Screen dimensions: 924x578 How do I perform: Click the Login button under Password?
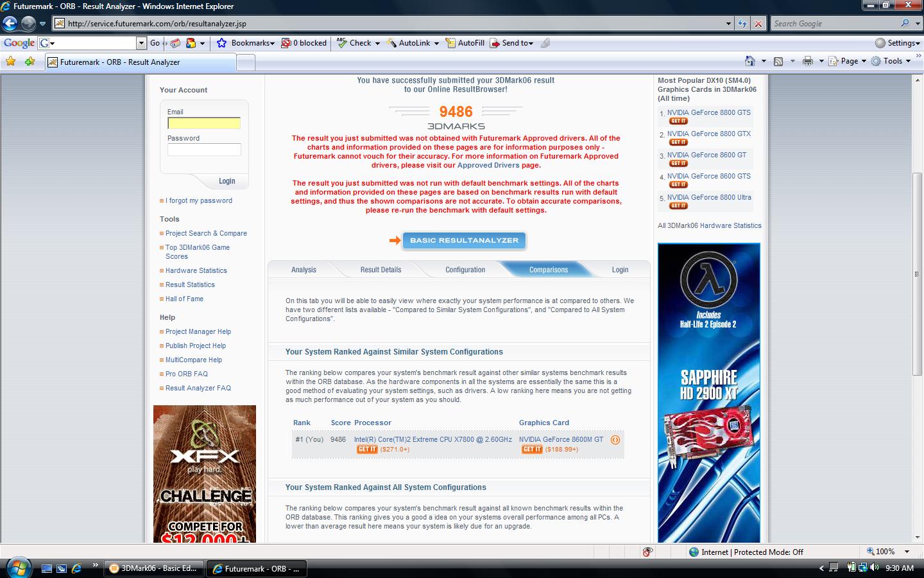tap(227, 181)
